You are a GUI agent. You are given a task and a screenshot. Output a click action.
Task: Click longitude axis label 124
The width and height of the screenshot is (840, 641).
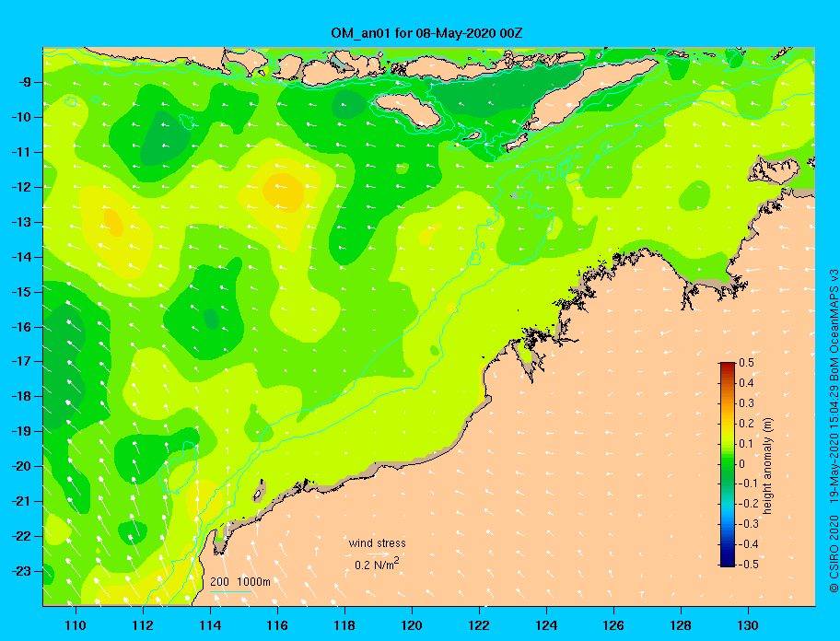pyautogui.click(x=546, y=625)
